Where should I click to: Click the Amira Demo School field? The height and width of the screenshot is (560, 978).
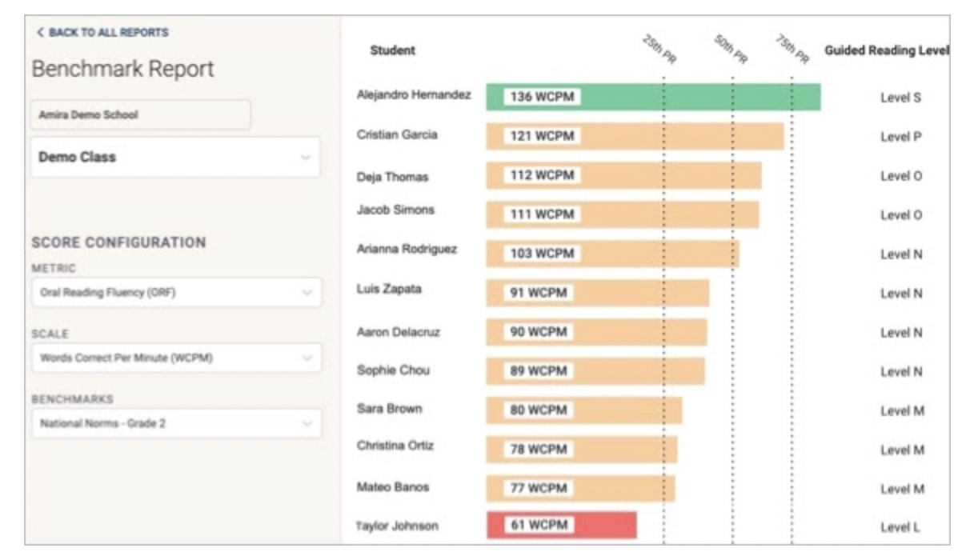(140, 115)
